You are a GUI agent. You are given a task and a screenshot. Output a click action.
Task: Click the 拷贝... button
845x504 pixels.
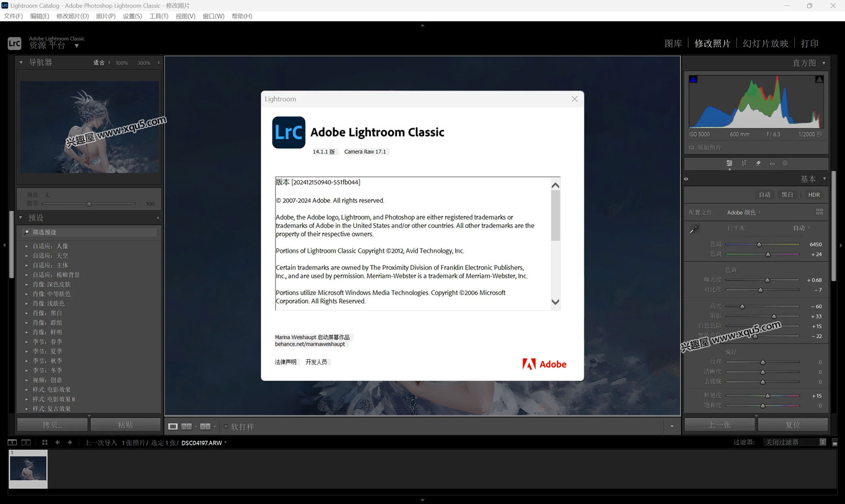point(52,425)
